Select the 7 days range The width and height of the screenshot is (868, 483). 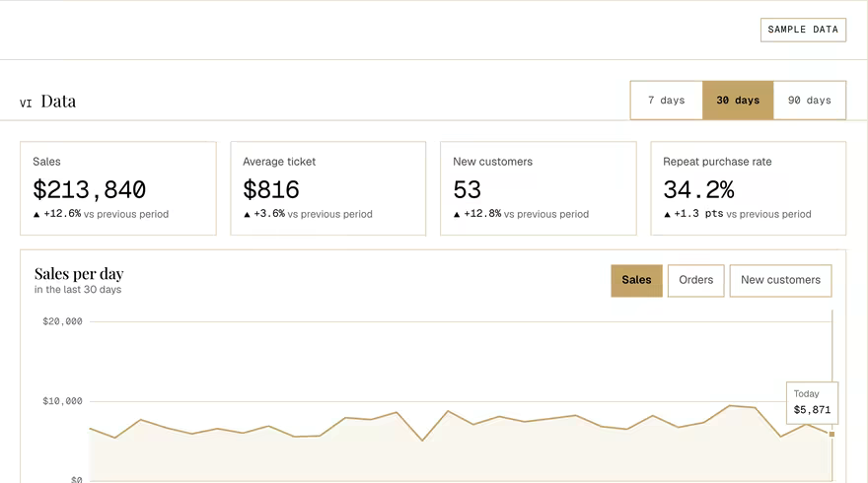pyautogui.click(x=667, y=101)
